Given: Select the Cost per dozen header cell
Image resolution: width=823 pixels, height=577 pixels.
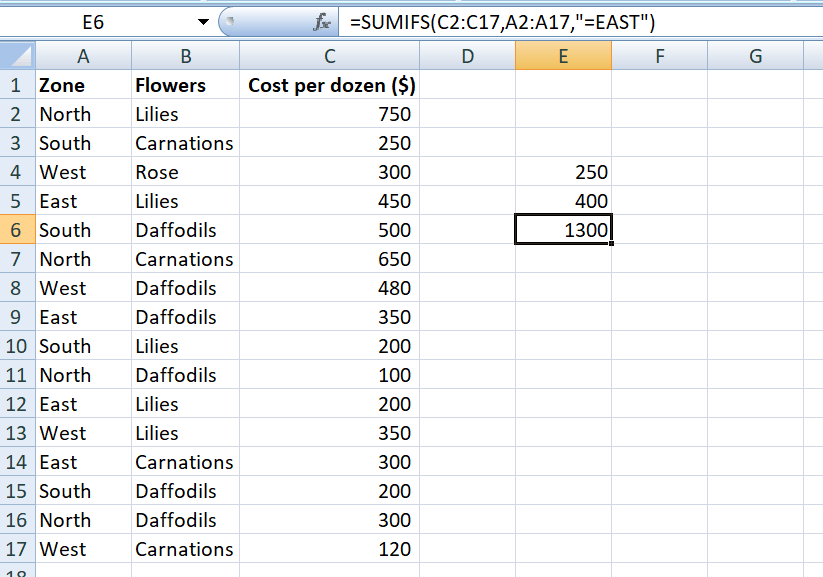Looking at the screenshot, I should click(329, 85).
